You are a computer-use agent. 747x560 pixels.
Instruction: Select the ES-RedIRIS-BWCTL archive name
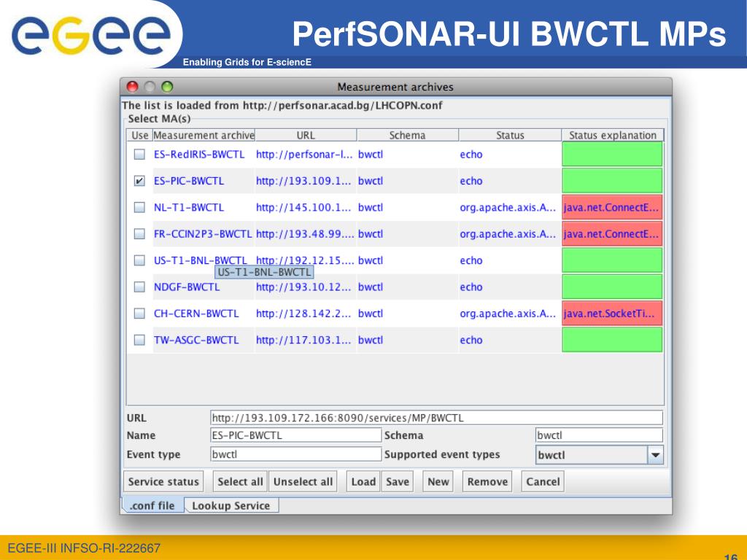[x=199, y=155]
